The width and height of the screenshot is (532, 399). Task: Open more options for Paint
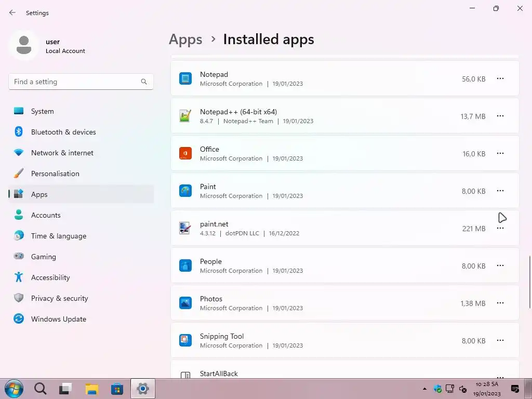(500, 191)
